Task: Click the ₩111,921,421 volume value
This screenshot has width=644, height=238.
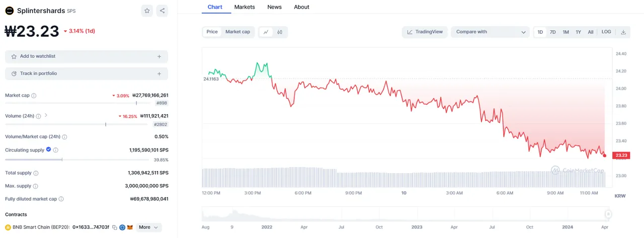Action: coord(154,116)
